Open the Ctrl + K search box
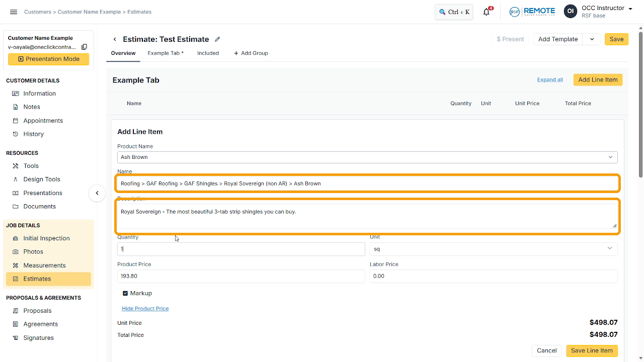 point(454,12)
